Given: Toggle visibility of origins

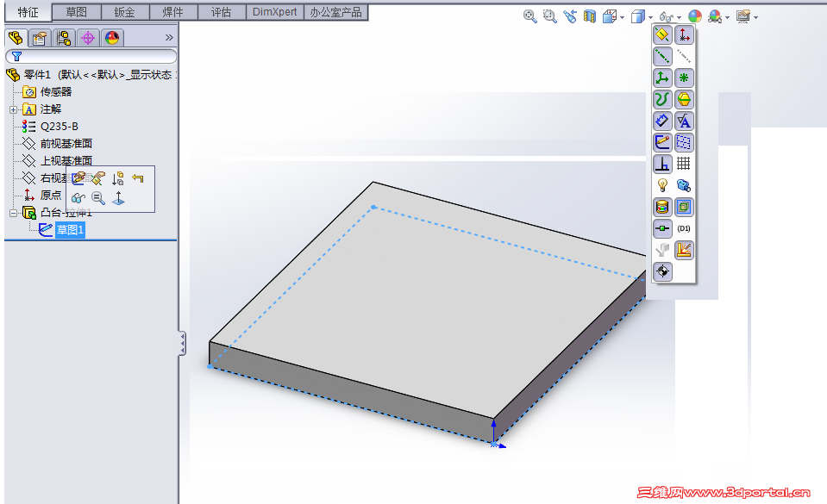Looking at the screenshot, I should pos(684,34).
